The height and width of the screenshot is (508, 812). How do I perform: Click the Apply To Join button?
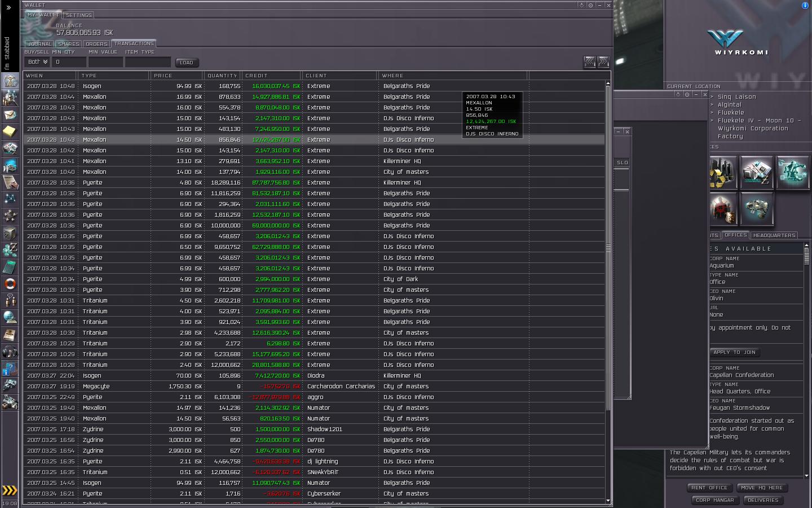click(x=734, y=352)
